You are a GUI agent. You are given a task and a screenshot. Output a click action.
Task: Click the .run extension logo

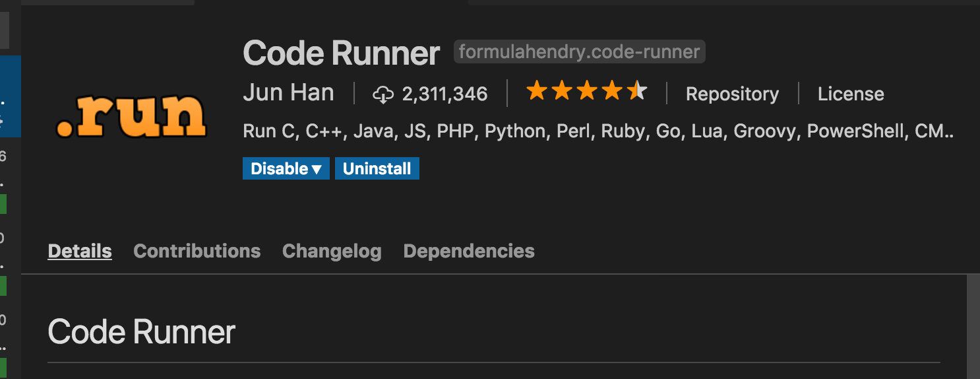[131, 118]
